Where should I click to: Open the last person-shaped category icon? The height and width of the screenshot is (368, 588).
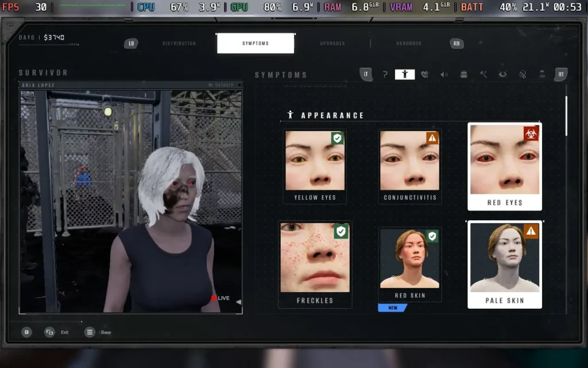(x=542, y=74)
